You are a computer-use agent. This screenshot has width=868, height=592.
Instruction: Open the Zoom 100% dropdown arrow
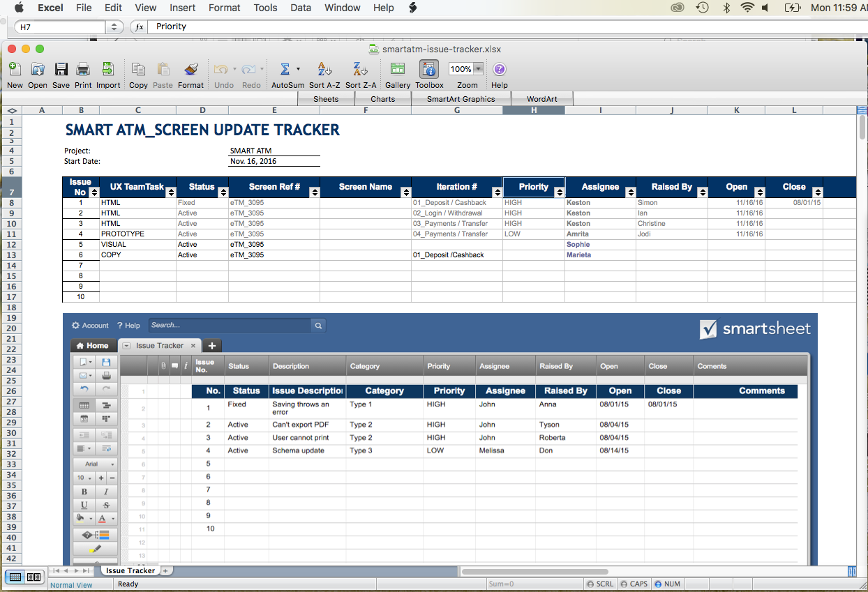(x=479, y=69)
